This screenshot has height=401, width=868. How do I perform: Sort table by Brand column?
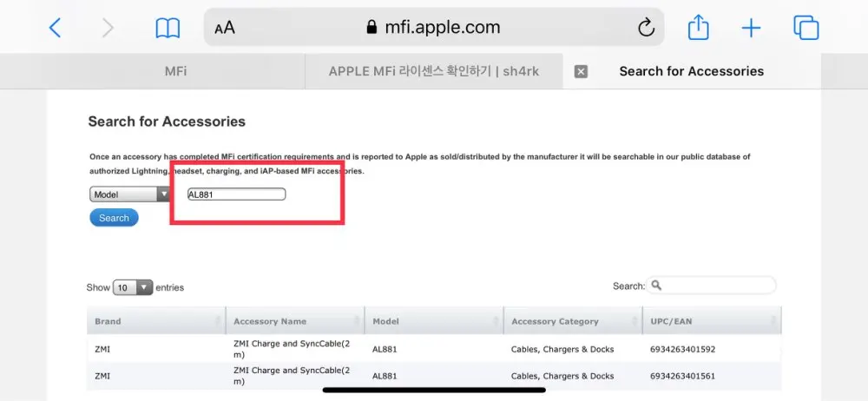[x=156, y=321]
